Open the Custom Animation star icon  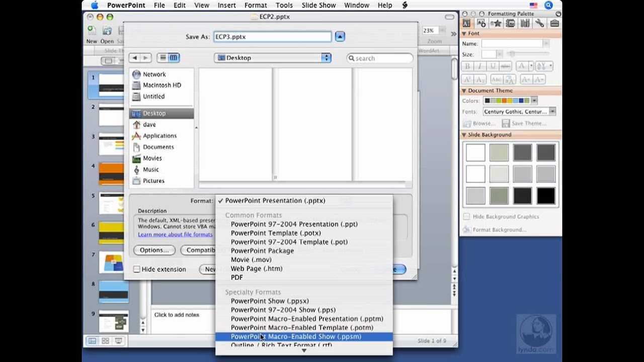point(496,23)
